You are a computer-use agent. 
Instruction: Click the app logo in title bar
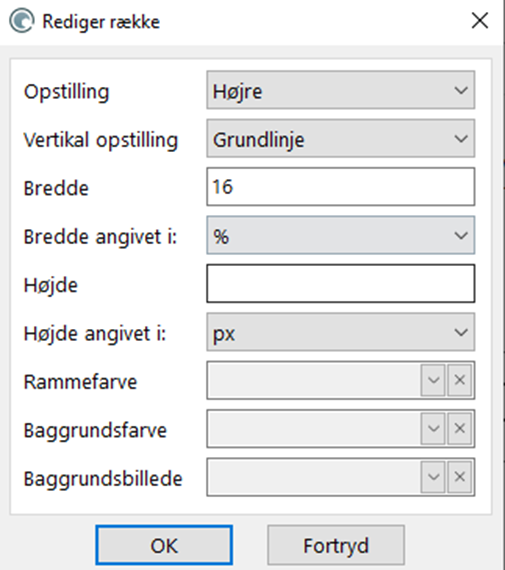pos(22,21)
